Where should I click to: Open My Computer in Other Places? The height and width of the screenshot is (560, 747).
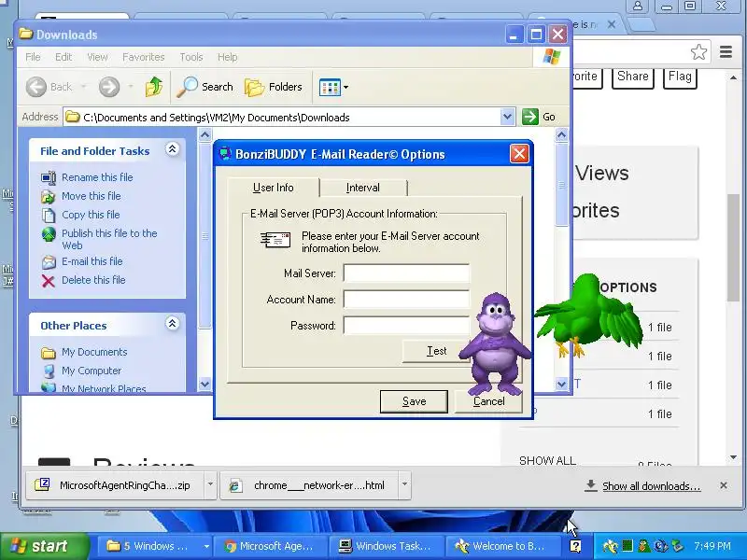pyautogui.click(x=92, y=371)
